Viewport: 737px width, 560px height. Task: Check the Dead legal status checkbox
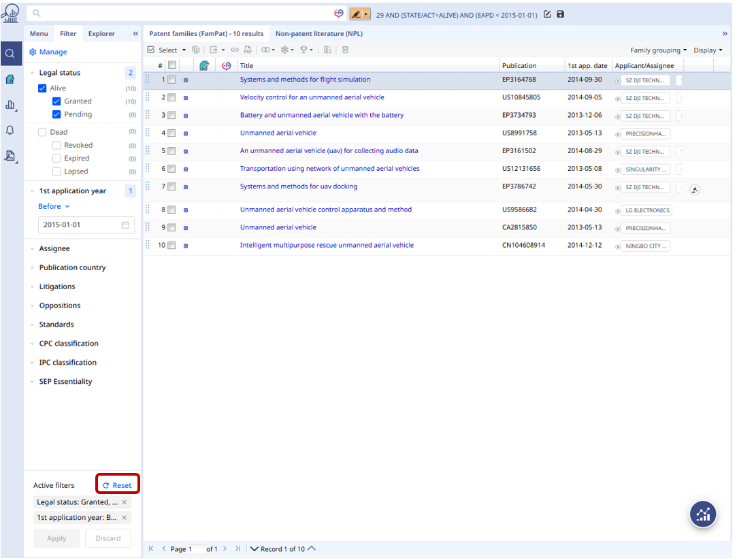pyautogui.click(x=43, y=132)
